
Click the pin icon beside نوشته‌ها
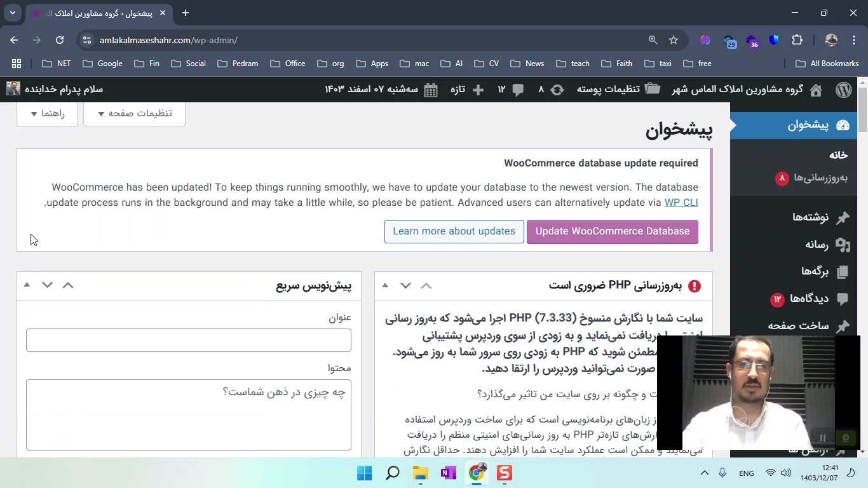[x=843, y=217]
